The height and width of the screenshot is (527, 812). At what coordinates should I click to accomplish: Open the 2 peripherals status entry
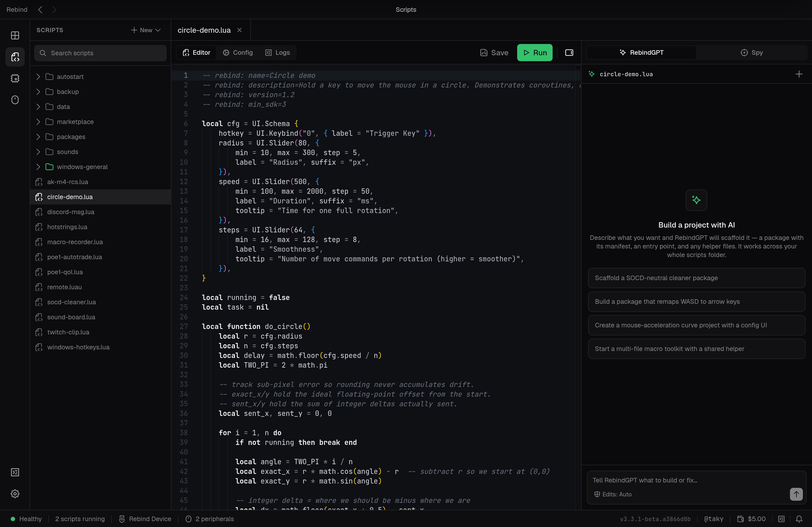click(209, 519)
